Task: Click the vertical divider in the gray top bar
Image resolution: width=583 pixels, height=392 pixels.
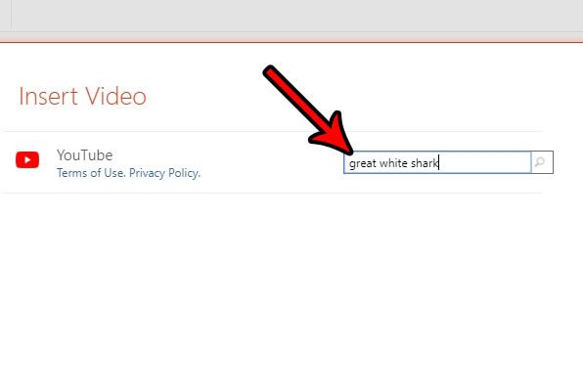Action: tap(12, 14)
